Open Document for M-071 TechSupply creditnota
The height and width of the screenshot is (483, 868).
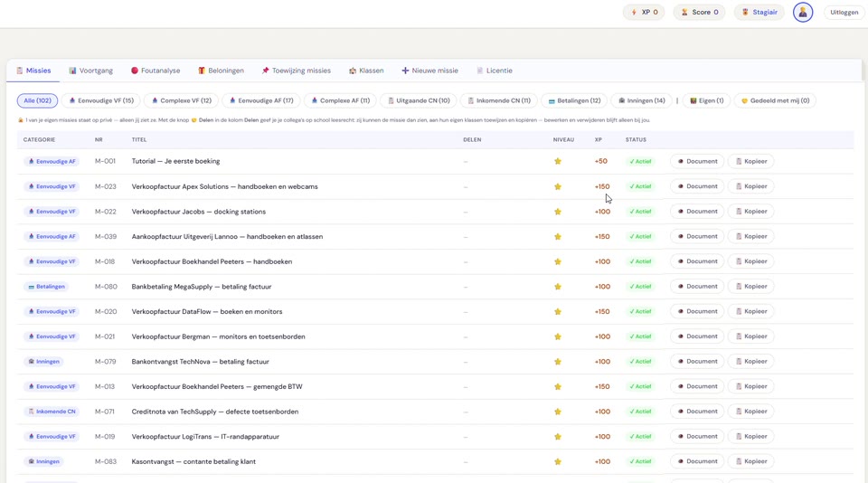pos(697,411)
